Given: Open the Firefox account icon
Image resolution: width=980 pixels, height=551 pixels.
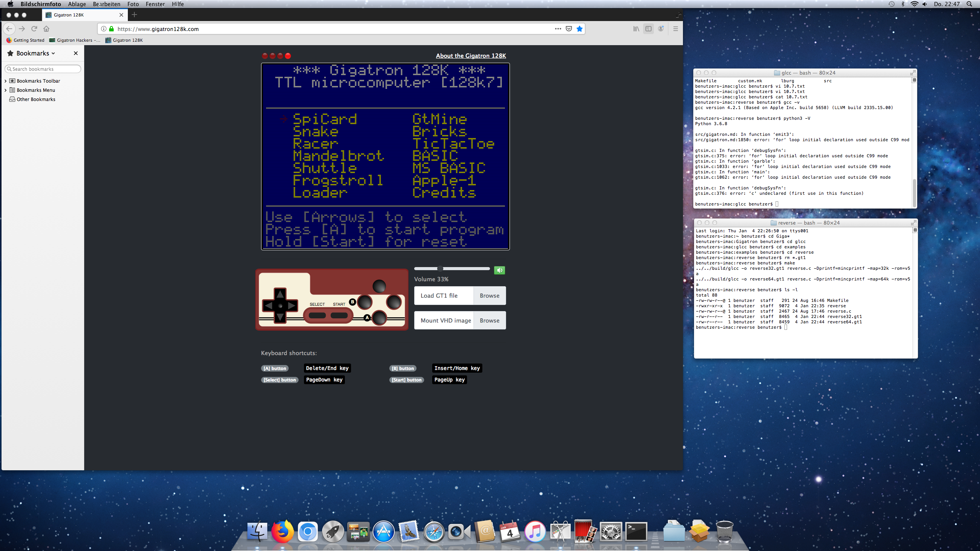Looking at the screenshot, I should (661, 29).
